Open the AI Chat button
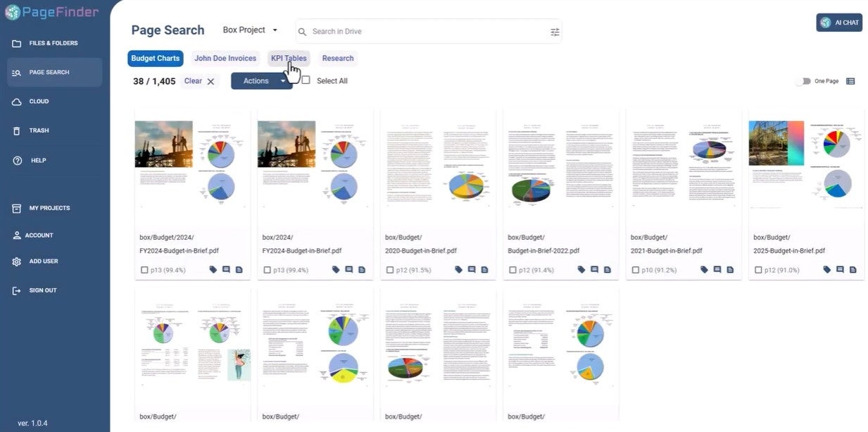This screenshot has width=868, height=432. point(839,23)
